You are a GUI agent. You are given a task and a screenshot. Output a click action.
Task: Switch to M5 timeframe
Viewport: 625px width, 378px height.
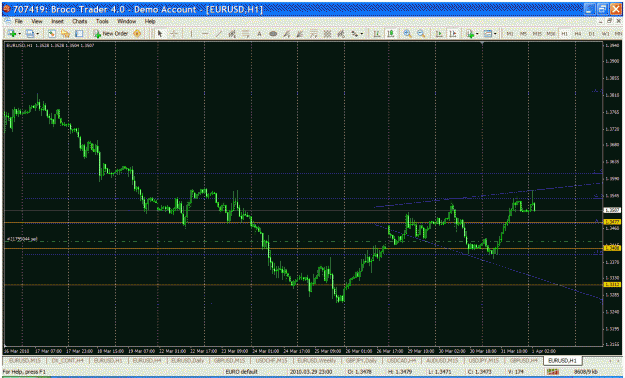523,34
